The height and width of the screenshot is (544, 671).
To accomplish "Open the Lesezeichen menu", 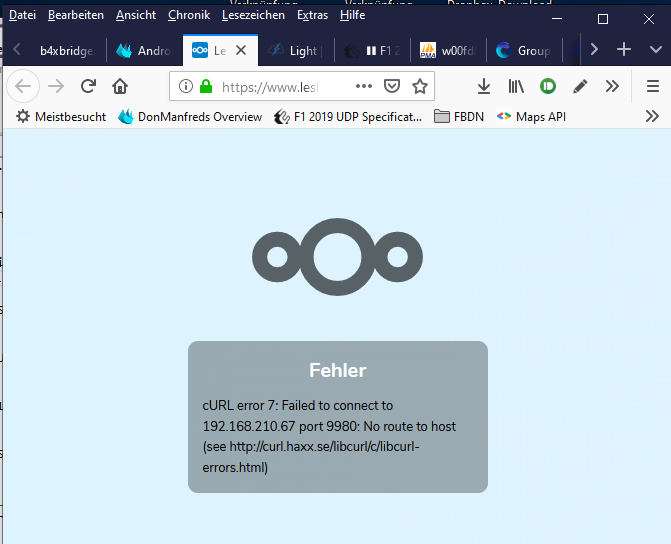I will click(x=252, y=15).
